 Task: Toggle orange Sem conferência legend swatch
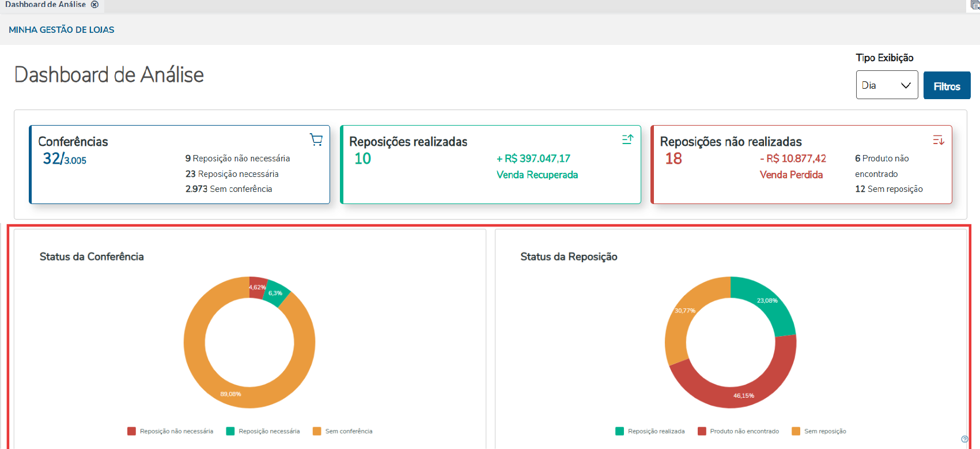tap(317, 431)
